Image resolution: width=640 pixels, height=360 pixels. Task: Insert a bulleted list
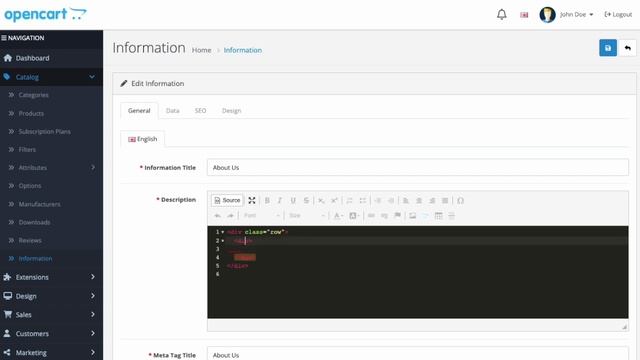[x=362, y=200]
